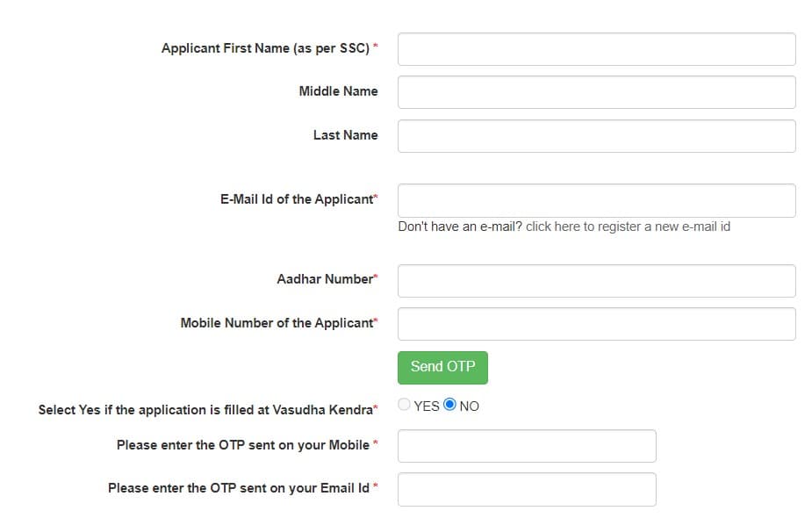Screen dimensions: 812x525
Task: Open the register a new e-mail id link
Action: point(628,227)
